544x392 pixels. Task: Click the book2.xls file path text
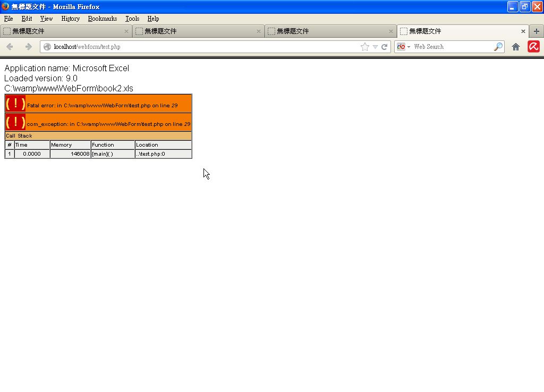pos(69,89)
